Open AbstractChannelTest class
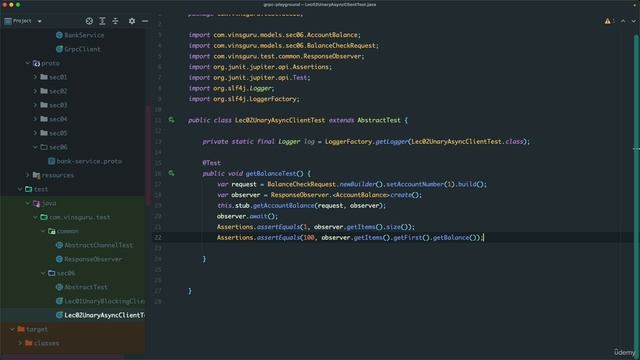640x360 pixels. coord(98,245)
